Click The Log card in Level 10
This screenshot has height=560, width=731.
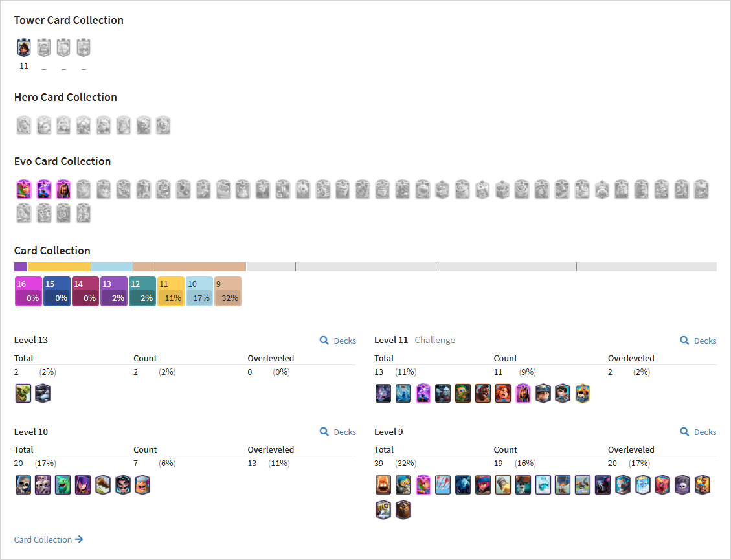pyautogui.click(x=102, y=485)
